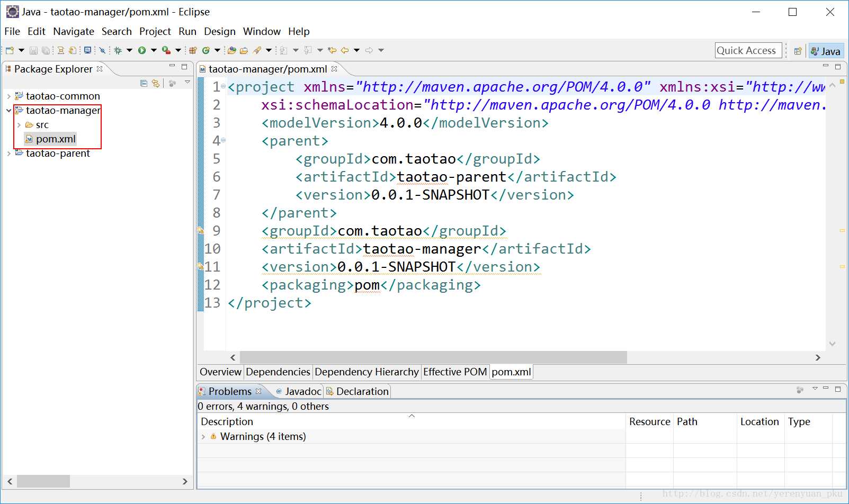Click the New Java Class icon
The width and height of the screenshot is (849, 504).
(x=205, y=50)
